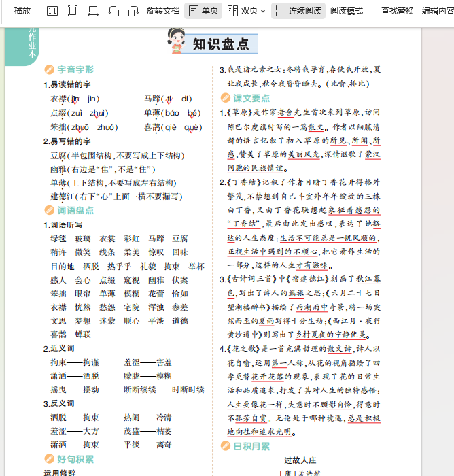The image size is (454, 476).
Task: Click the pinyin entry 笨拙(zhuō zhuó)
Action: click(x=84, y=127)
